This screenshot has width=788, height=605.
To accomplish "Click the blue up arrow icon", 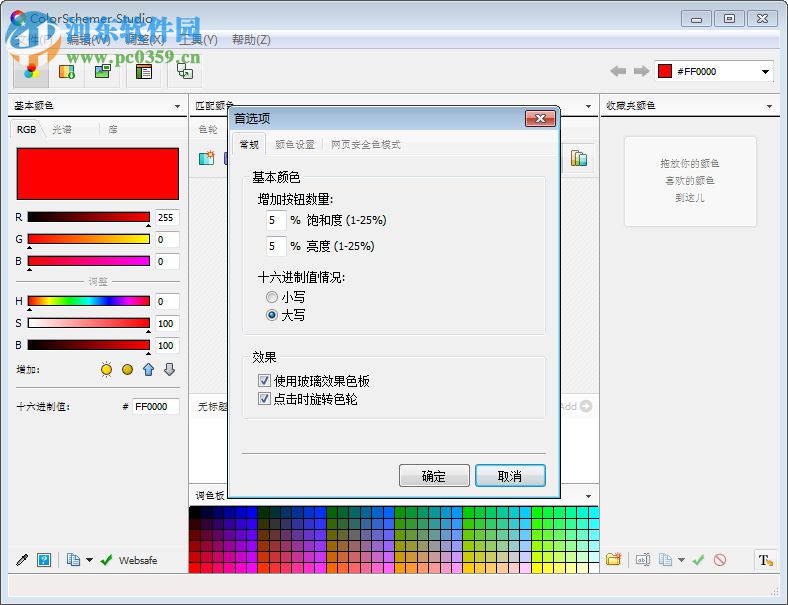I will coord(148,370).
